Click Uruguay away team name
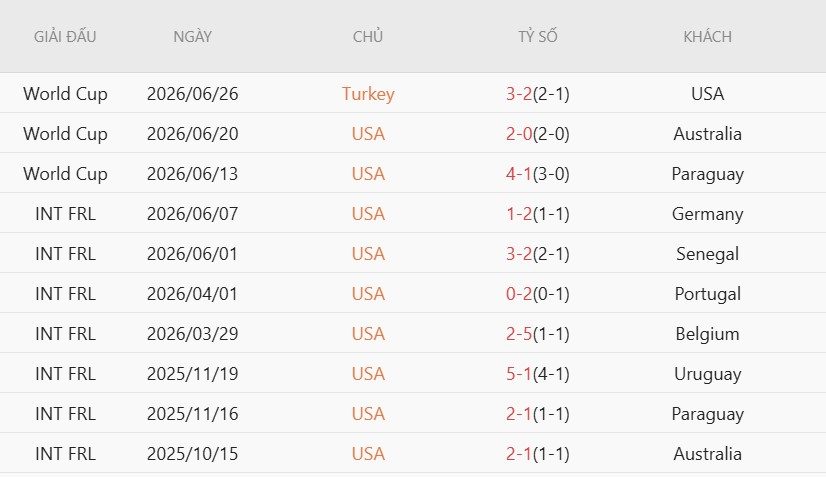826x477 pixels. coord(707,374)
